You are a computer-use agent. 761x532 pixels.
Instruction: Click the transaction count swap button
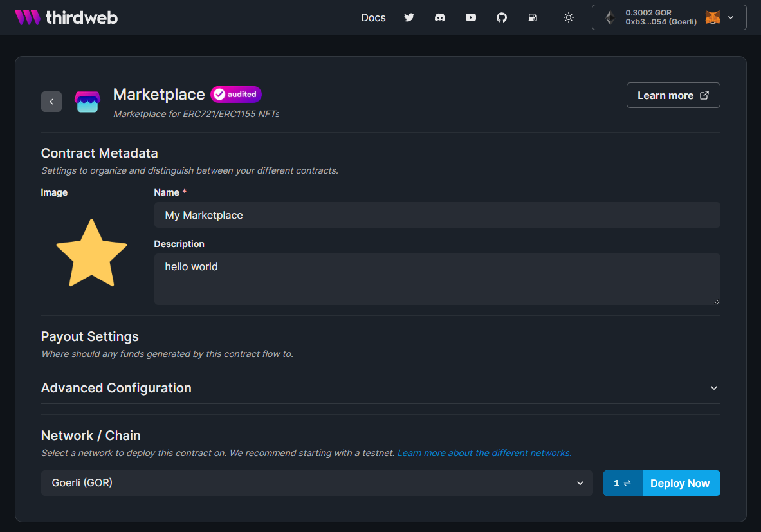click(x=622, y=483)
